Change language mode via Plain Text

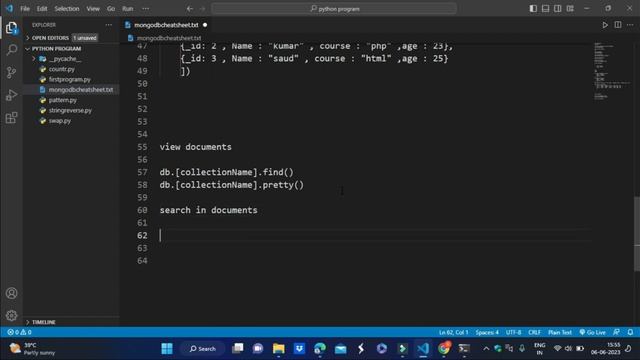tap(560, 332)
